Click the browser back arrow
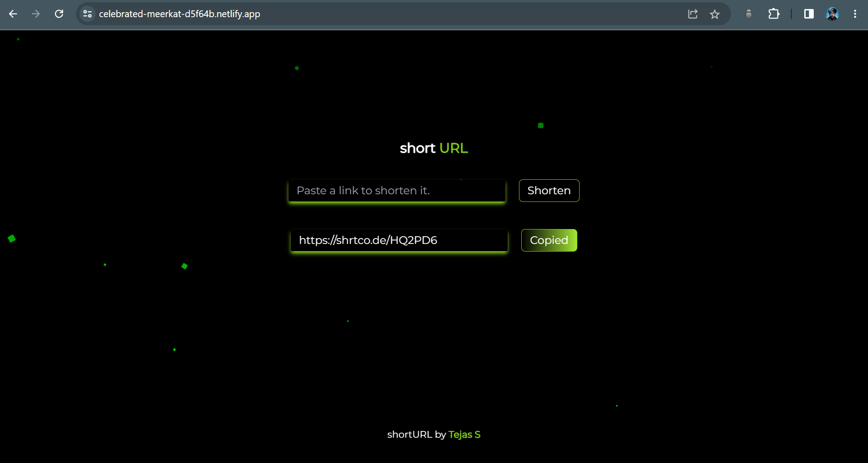The height and width of the screenshot is (463, 868). coord(13,14)
